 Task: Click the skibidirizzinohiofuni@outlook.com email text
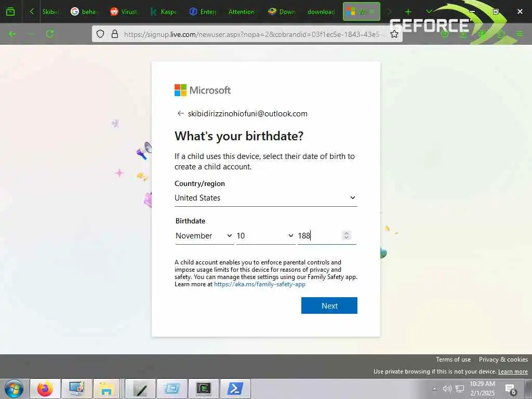[x=248, y=114]
